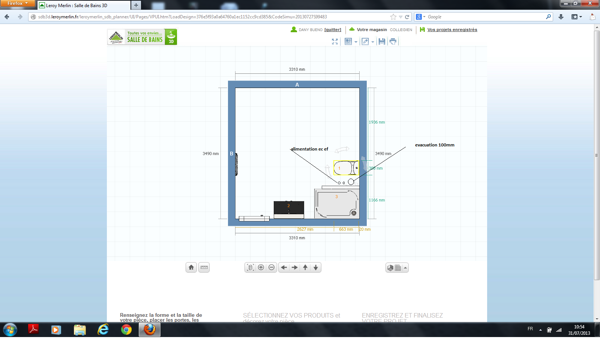Click the fullscreen expand icon
The image size is (600, 364).
[335, 42]
